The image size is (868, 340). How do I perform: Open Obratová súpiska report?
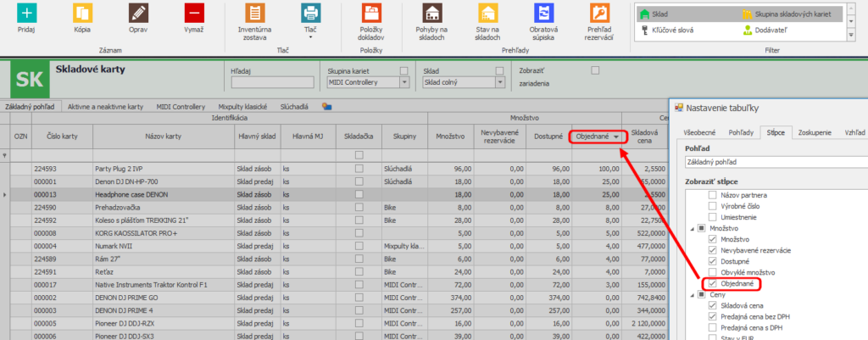point(543,13)
